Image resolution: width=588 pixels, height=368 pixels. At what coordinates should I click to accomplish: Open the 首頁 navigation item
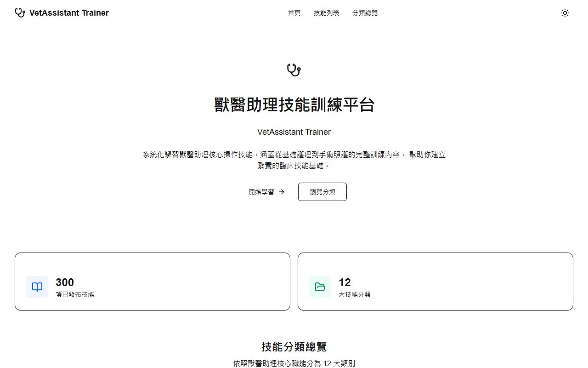(x=294, y=13)
